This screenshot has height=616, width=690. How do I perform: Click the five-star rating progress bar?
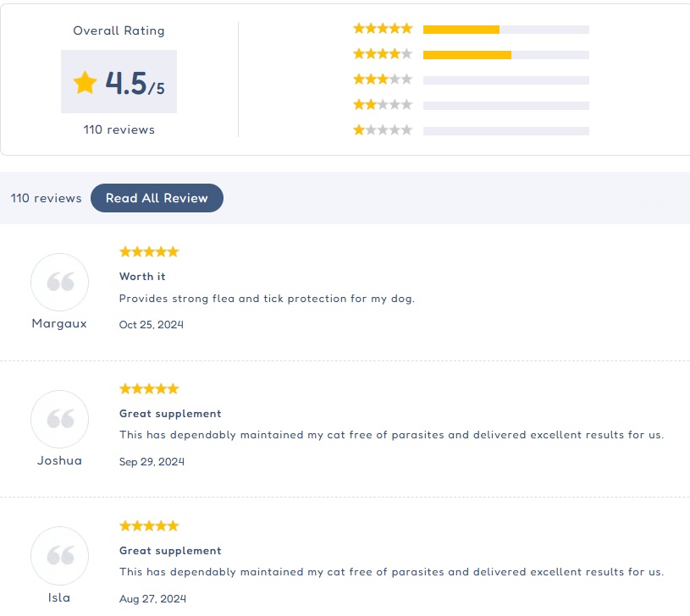[506, 30]
